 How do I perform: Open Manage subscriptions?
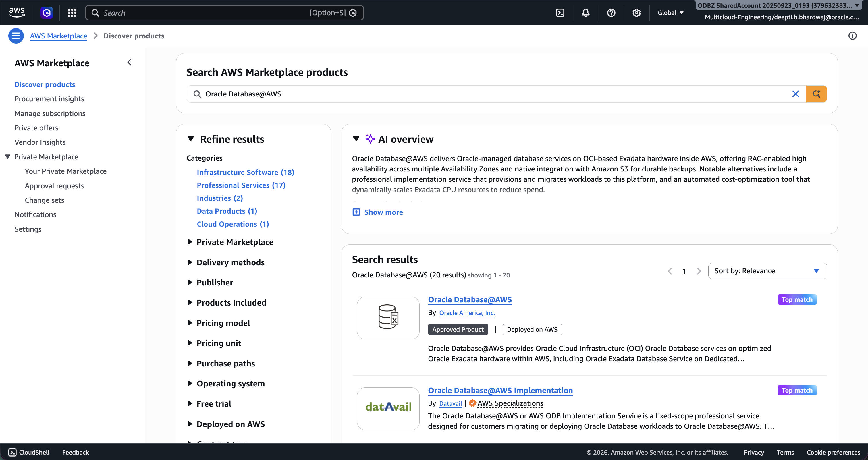click(x=50, y=113)
